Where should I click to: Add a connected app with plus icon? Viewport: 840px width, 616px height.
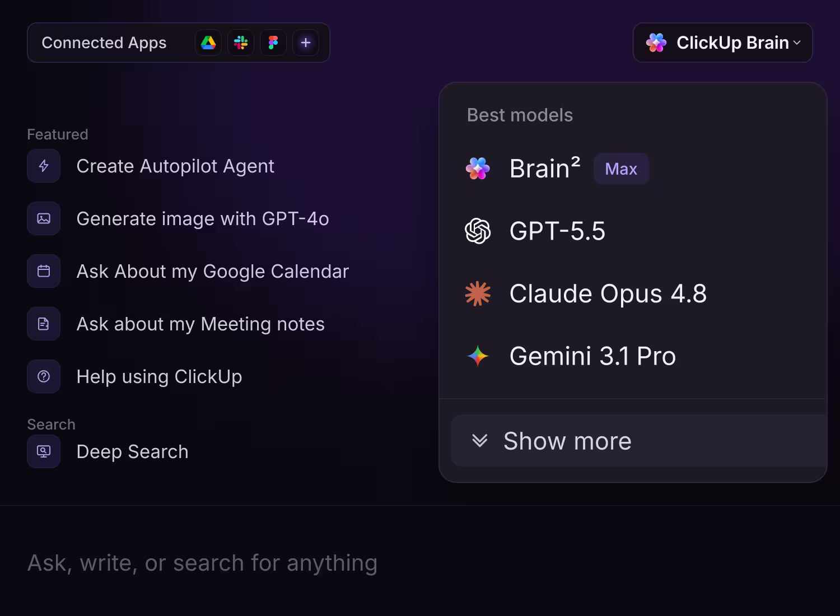point(306,43)
